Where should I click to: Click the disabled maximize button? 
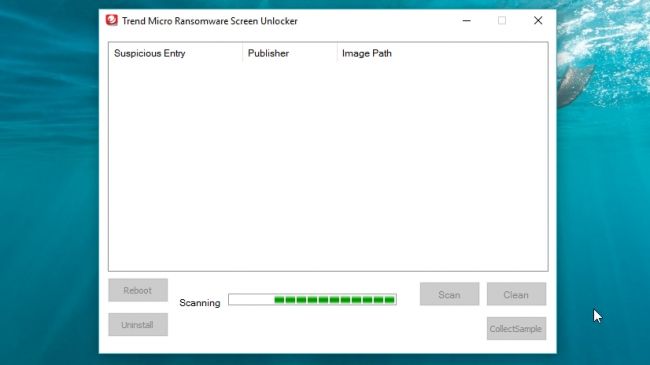[502, 20]
